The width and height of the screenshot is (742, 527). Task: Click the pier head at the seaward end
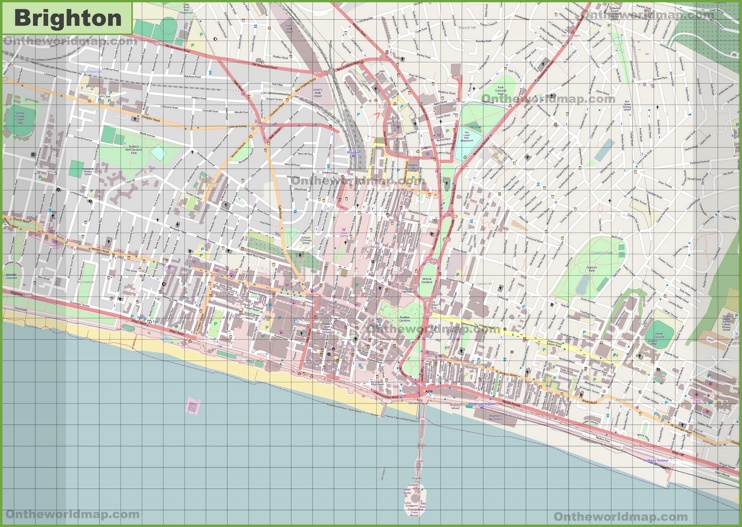coord(415,499)
